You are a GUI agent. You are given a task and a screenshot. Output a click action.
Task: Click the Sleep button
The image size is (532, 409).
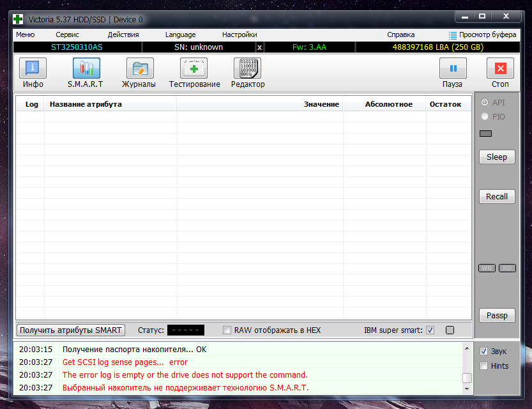497,157
